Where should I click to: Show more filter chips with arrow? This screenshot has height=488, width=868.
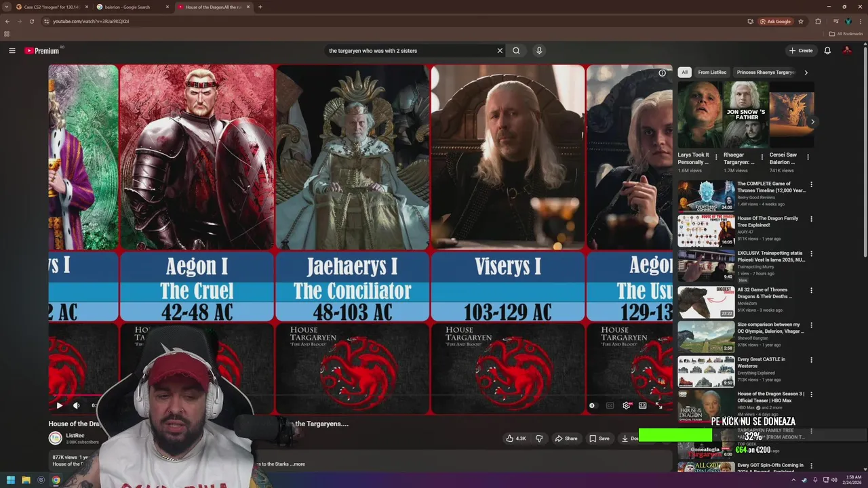(x=806, y=73)
